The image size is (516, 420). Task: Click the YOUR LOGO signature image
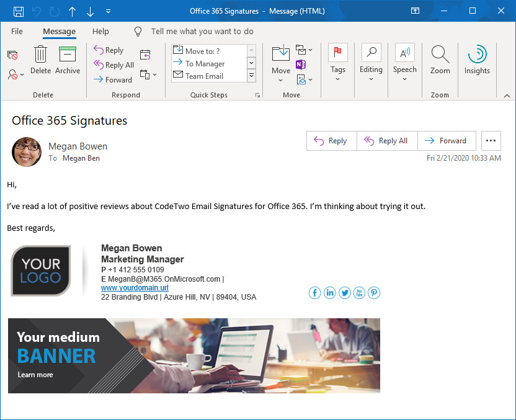point(41,270)
